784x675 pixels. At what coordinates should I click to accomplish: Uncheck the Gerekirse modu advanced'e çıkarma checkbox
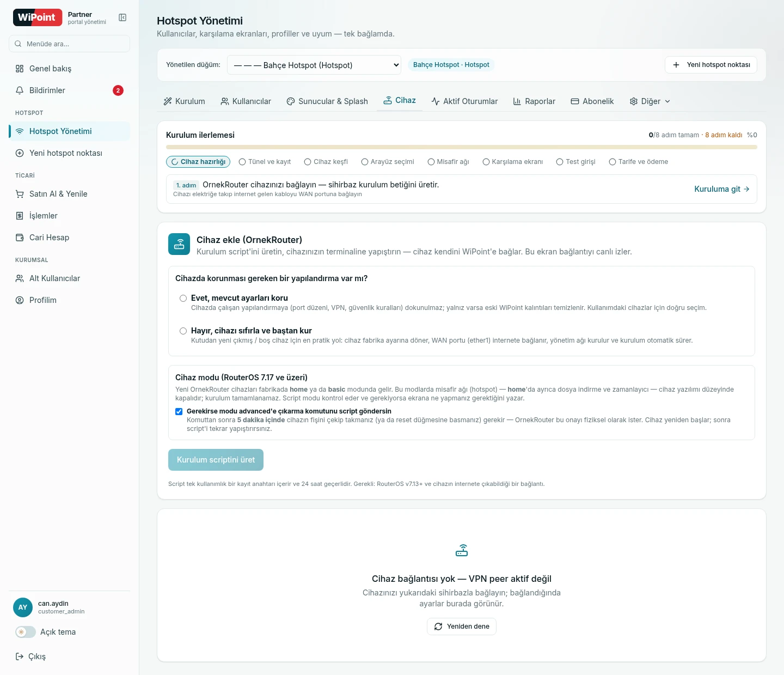[179, 411]
